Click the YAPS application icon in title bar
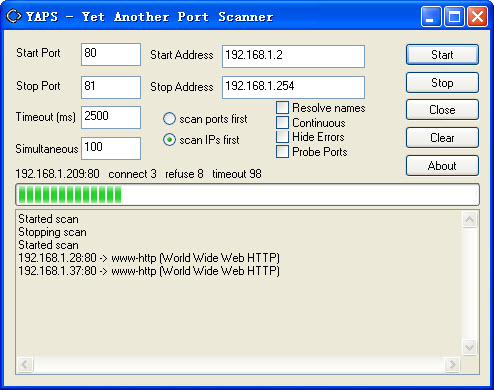The height and width of the screenshot is (390, 494). 14,16
